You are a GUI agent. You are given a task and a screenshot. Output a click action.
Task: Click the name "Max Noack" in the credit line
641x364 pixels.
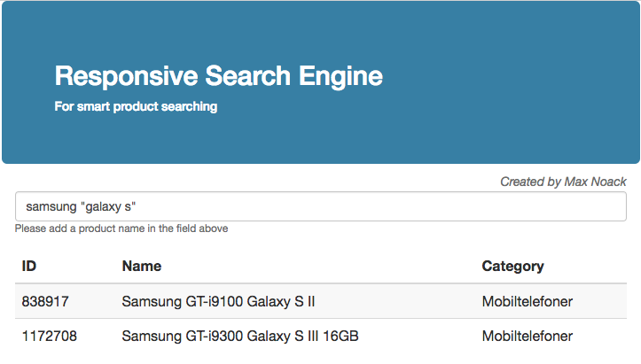595,182
